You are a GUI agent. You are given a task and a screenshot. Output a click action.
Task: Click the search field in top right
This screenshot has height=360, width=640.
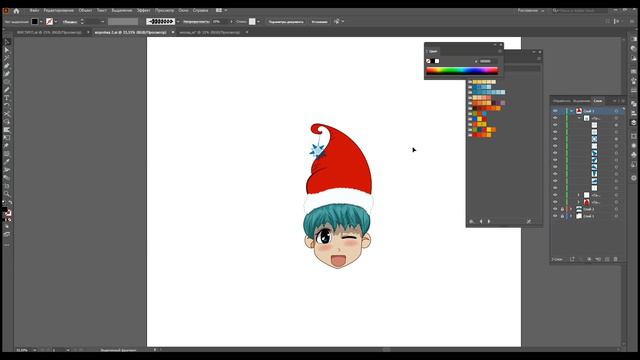coord(580,11)
